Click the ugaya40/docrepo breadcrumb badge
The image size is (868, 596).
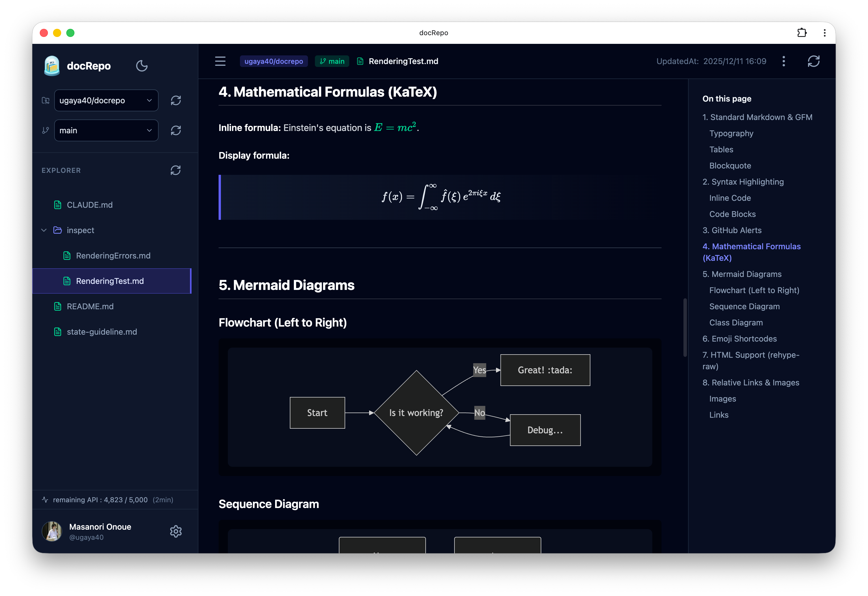click(x=274, y=61)
